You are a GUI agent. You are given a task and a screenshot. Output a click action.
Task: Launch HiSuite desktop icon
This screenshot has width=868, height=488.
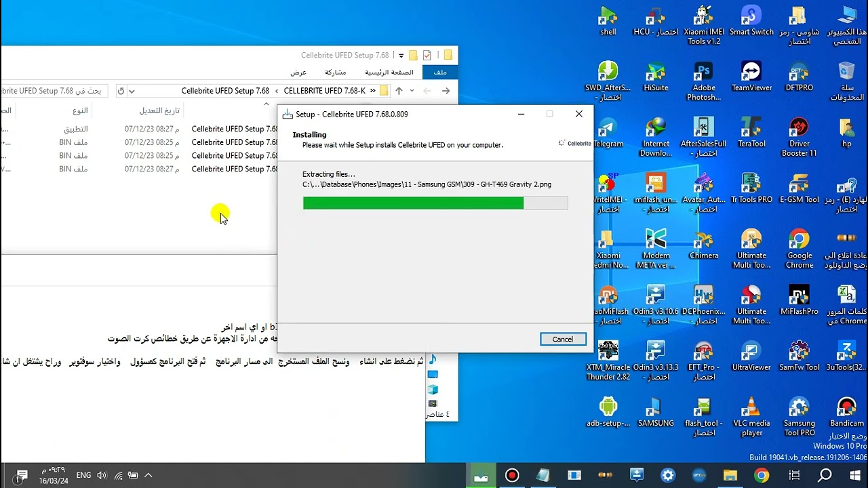(x=656, y=77)
